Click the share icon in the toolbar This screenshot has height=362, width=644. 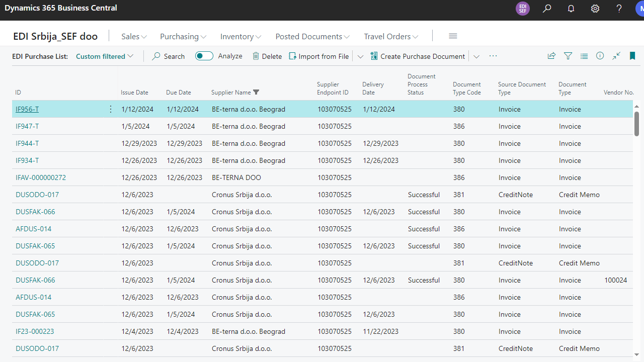click(551, 56)
